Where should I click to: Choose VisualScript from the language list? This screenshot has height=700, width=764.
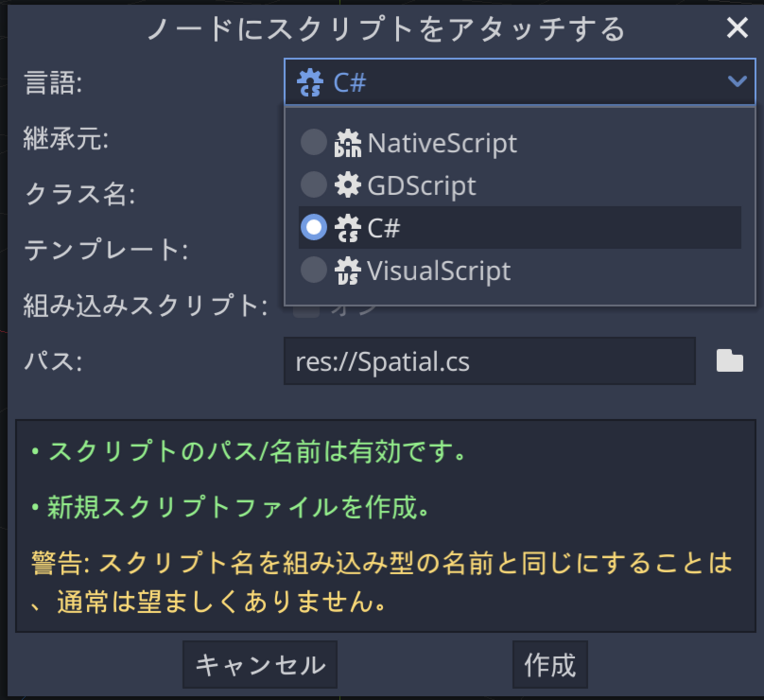438,271
